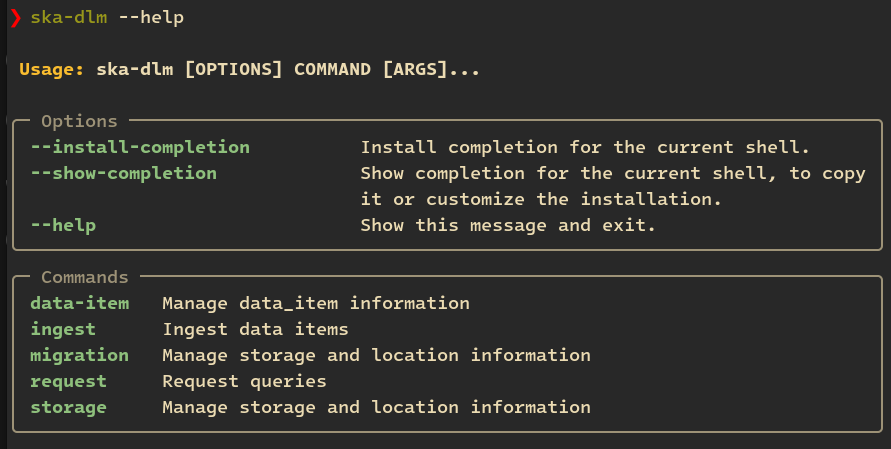Click the --help option in Options panel

63,225
